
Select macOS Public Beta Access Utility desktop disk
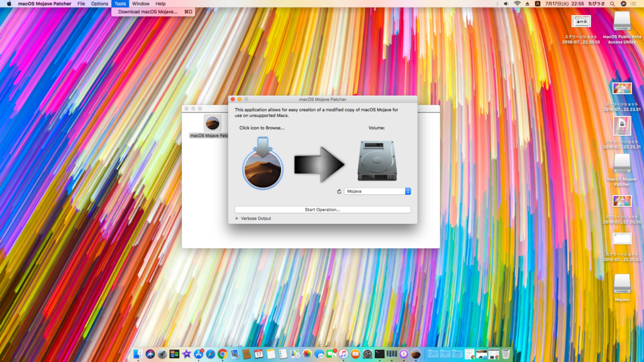point(622,21)
